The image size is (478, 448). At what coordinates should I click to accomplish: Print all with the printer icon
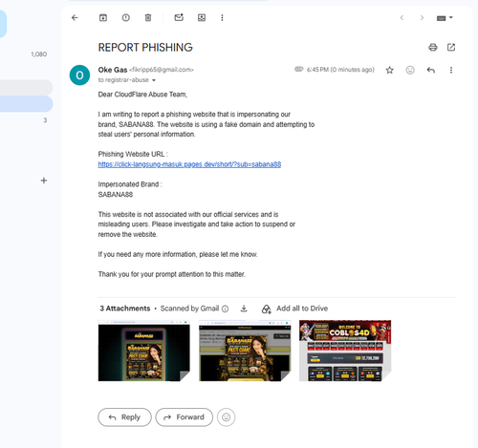pos(433,48)
